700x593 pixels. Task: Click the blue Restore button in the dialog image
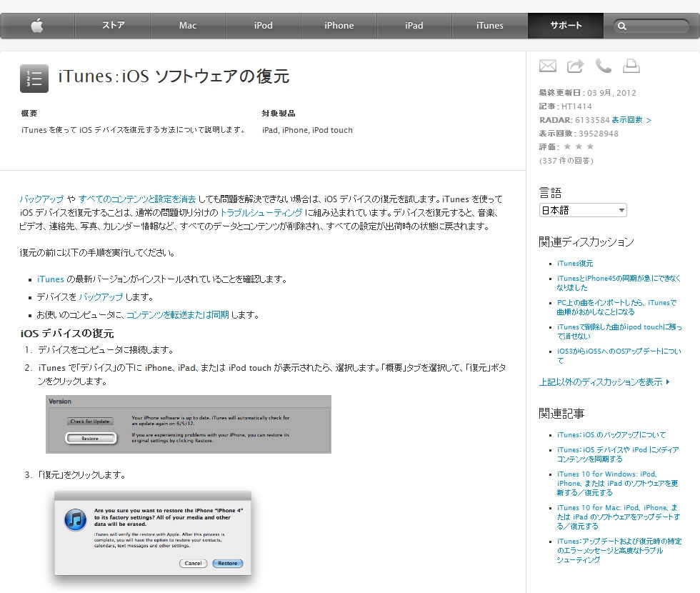228,563
